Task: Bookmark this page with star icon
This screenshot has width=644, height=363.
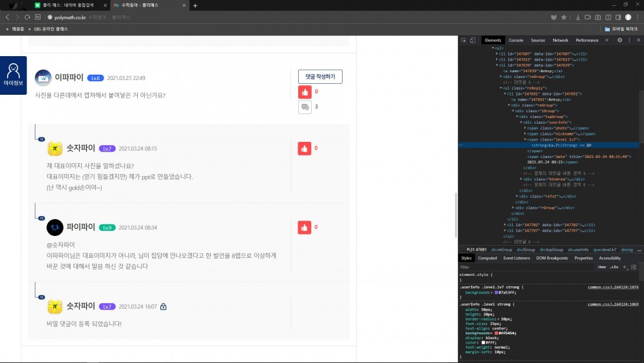Action: (563, 17)
